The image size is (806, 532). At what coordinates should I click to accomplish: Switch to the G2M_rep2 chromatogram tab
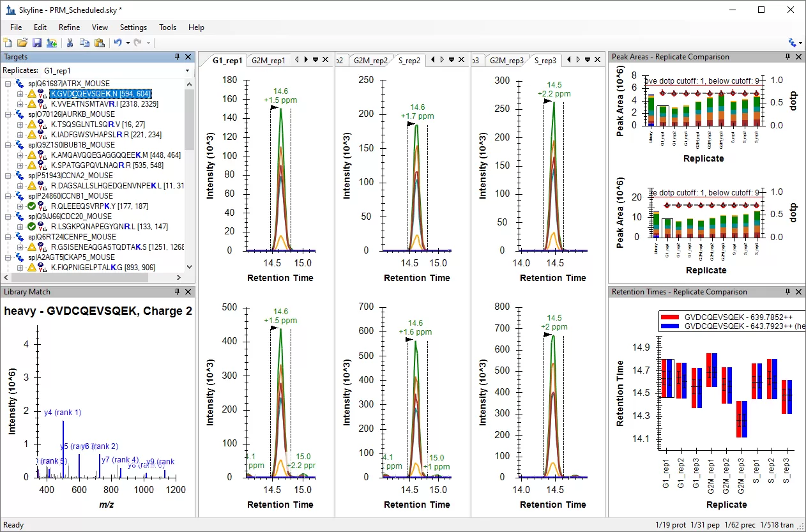(370, 61)
